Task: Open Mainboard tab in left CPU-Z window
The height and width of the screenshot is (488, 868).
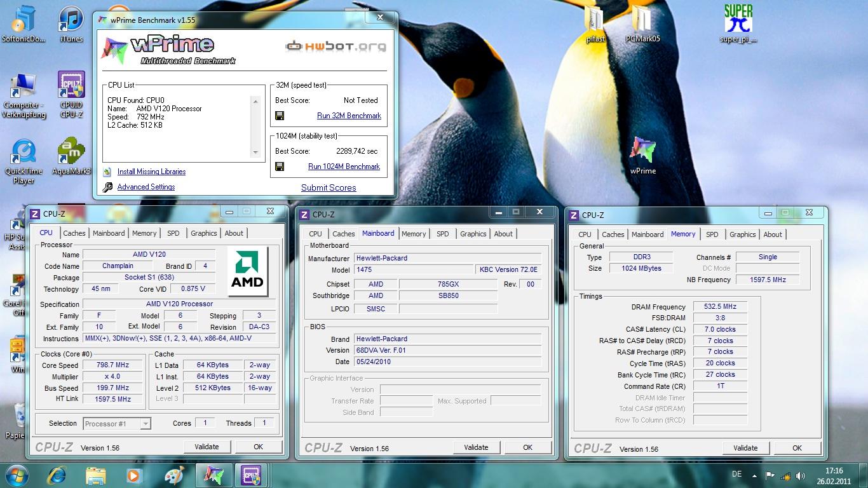Action: click(x=109, y=233)
